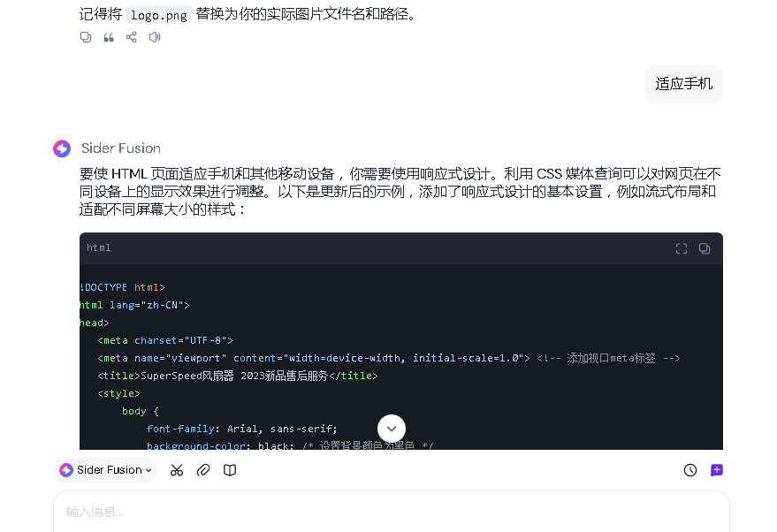Attach a file with the paperclip icon
The image size is (777, 532).
(x=203, y=470)
